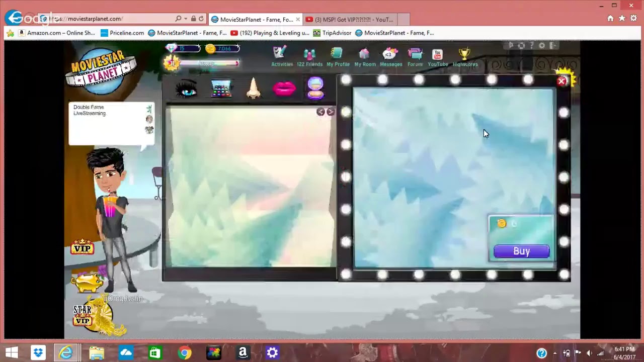644x362 pixels.
Task: Select the lips category
Action: [284, 89]
